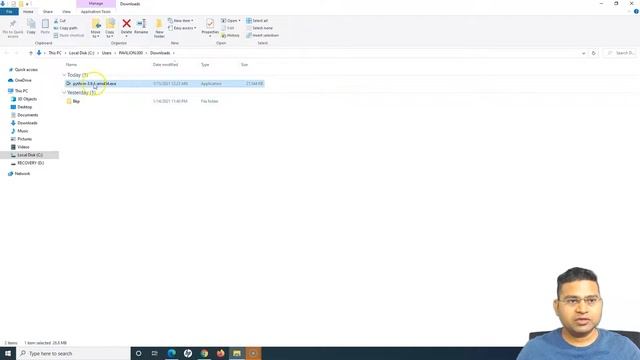Screen dimensions: 640x360
Task: Click the Refresh button by address bar
Action: coord(593,53)
